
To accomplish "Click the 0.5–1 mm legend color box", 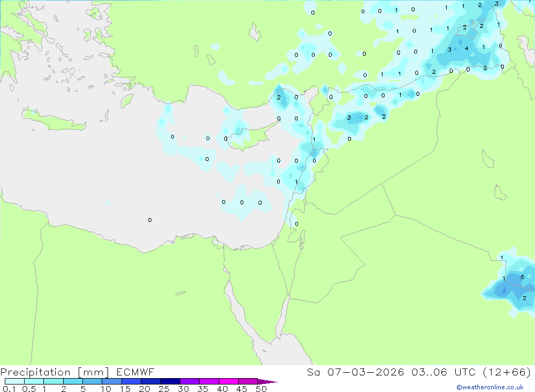I will pos(34,381).
